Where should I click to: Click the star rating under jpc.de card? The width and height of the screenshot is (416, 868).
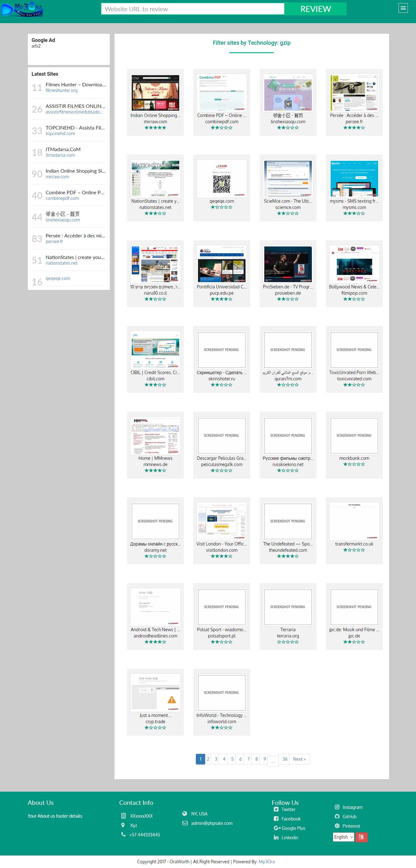pos(354,642)
